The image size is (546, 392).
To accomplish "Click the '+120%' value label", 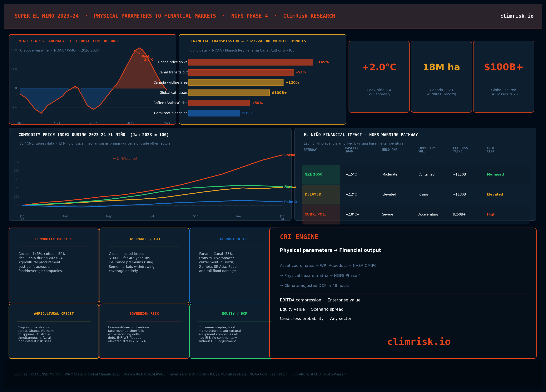I will tap(292, 82).
